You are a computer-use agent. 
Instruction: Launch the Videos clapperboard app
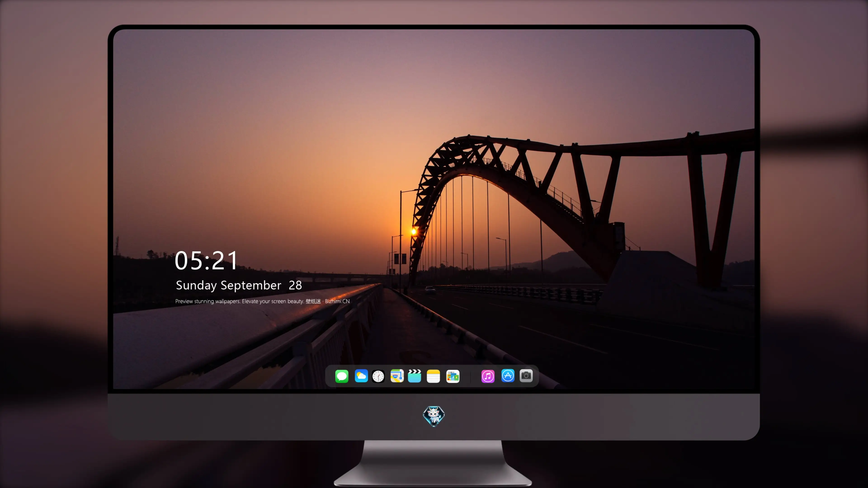pos(415,376)
